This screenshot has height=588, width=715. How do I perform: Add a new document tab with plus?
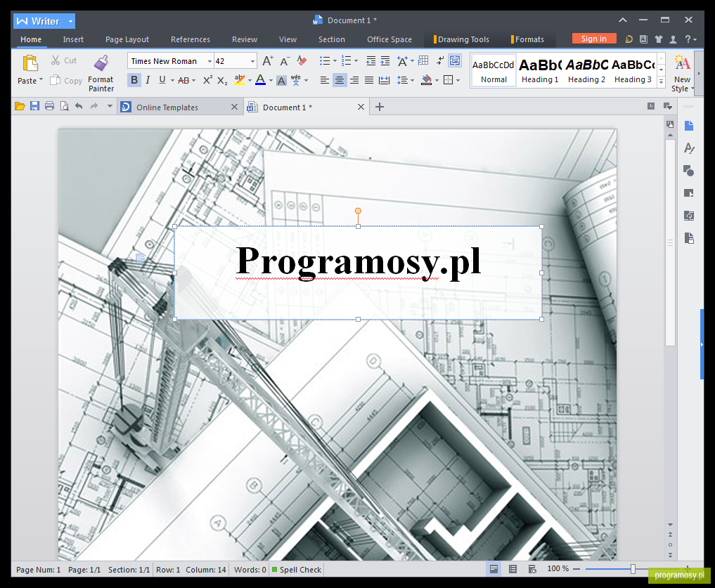point(380,107)
